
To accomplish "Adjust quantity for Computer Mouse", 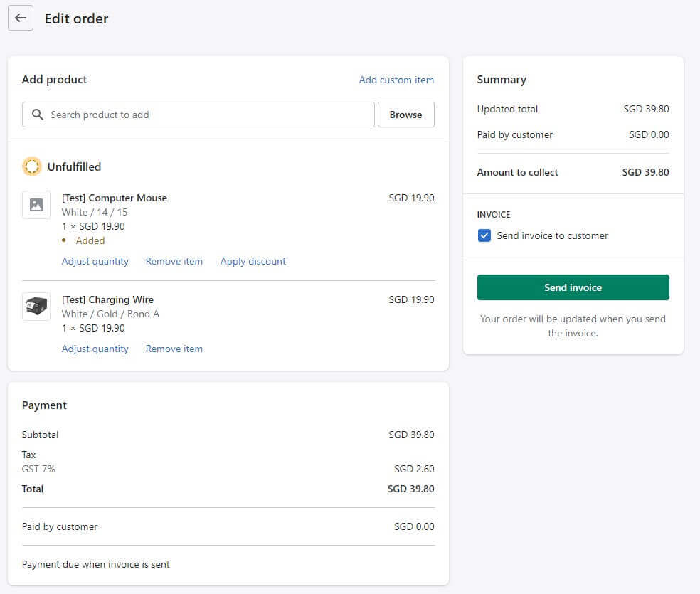I will tap(95, 262).
